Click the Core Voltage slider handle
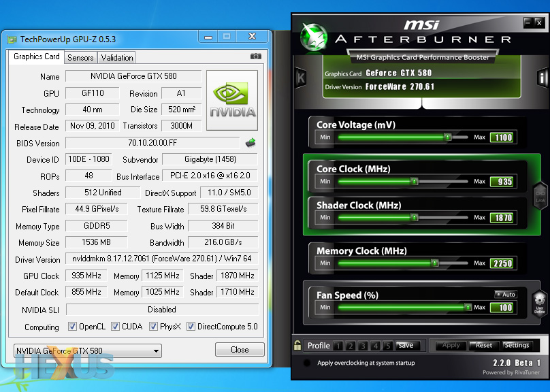The height and width of the screenshot is (392, 550). click(x=448, y=137)
